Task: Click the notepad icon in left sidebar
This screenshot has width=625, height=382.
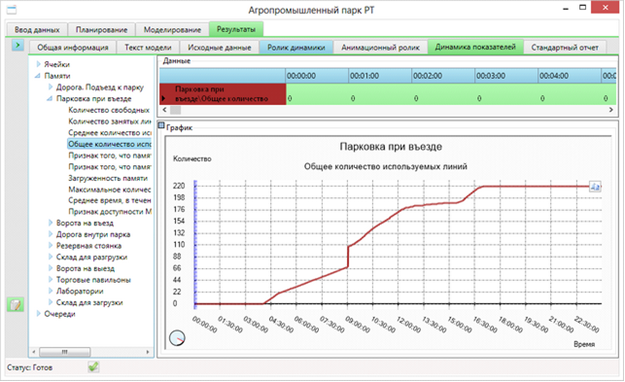Action: pos(15,305)
